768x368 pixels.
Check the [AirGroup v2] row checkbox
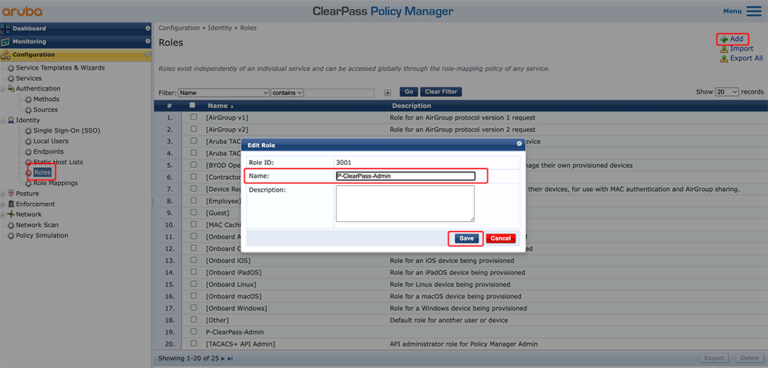pyautogui.click(x=194, y=129)
